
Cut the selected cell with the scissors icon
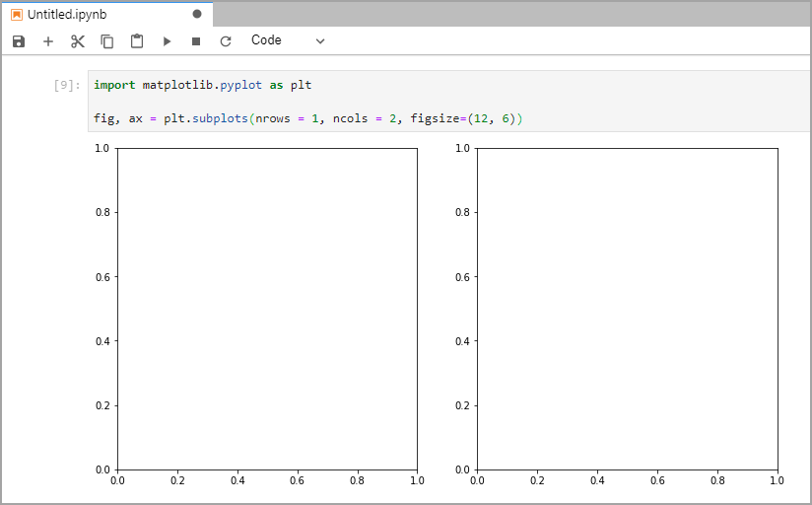pyautogui.click(x=78, y=41)
